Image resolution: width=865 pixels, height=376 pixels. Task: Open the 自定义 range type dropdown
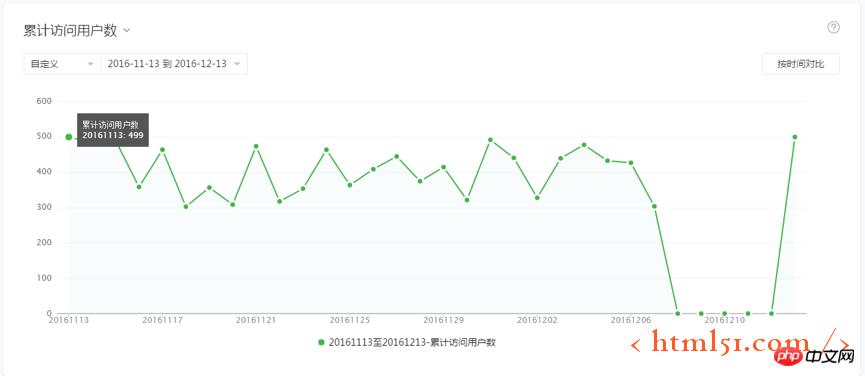tap(62, 64)
